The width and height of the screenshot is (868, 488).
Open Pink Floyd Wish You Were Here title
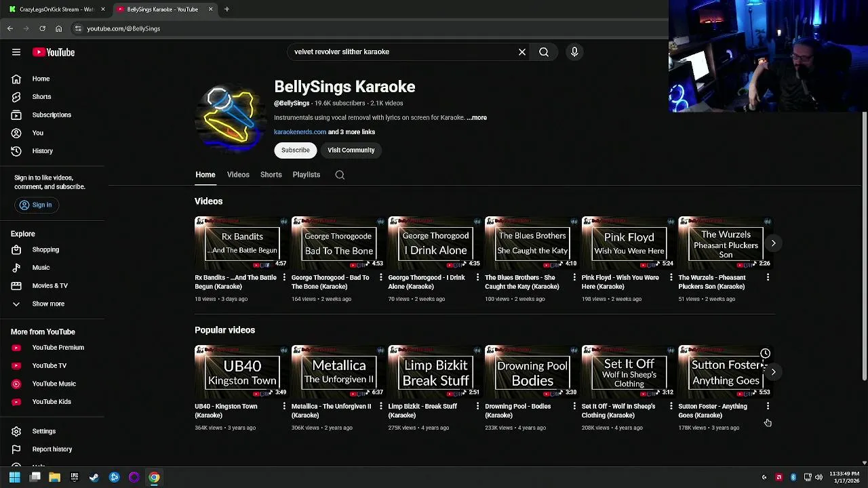[620, 282]
